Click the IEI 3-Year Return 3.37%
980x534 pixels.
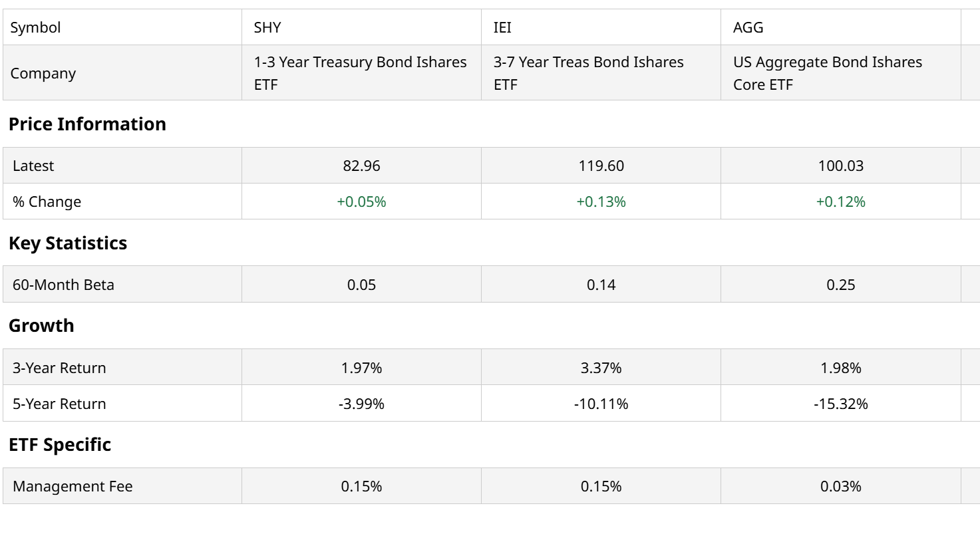pos(601,368)
